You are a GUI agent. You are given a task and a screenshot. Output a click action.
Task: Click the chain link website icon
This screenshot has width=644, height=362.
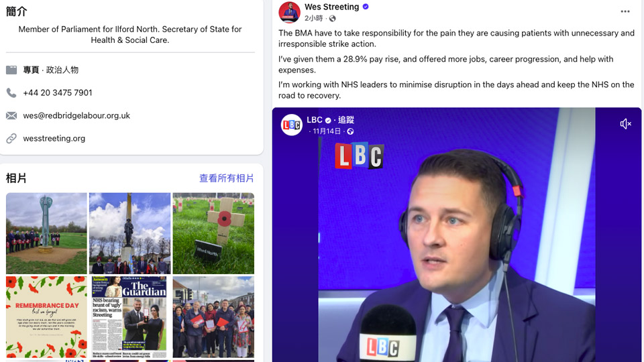click(11, 138)
